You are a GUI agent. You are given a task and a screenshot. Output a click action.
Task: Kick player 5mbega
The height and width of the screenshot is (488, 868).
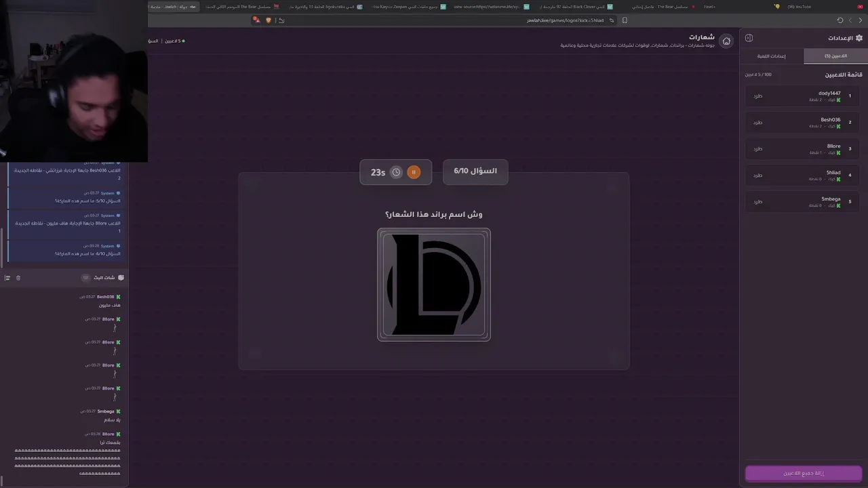[x=758, y=202]
